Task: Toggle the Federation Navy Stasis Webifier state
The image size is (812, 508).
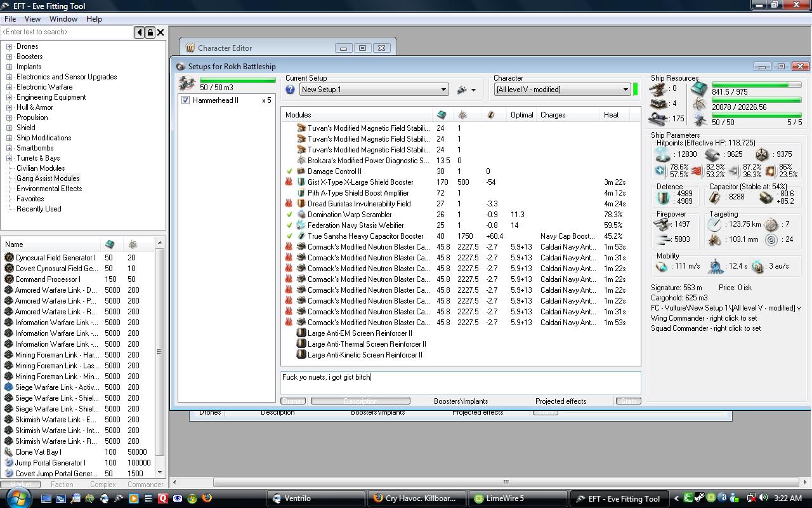Action: 290,225
